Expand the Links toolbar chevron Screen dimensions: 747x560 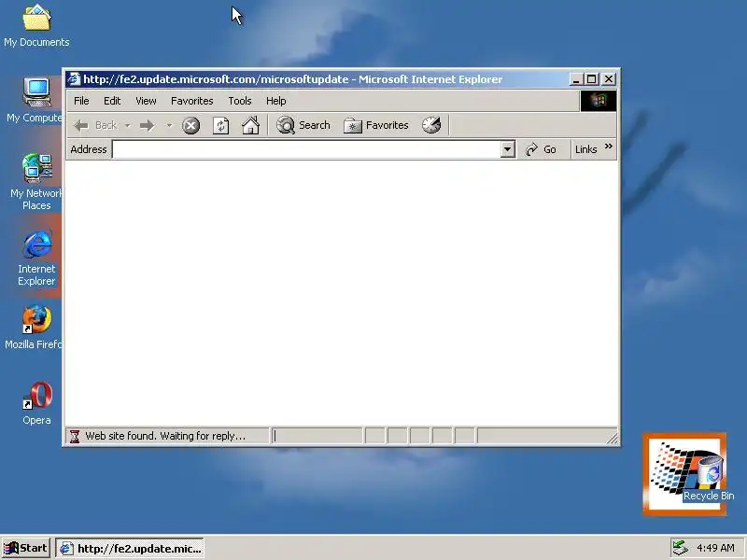click(609, 147)
